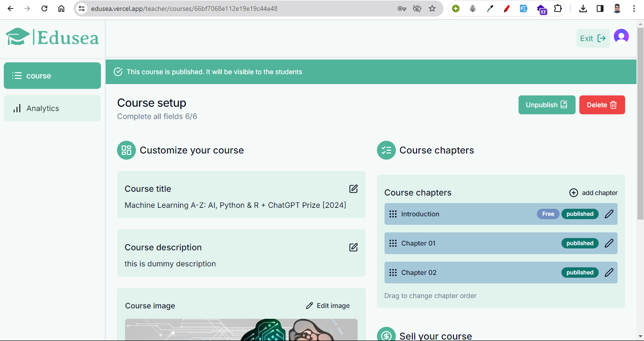Screen dimensions: 644x341
Task: Open the Extensions puzzle menu
Action: click(558, 9)
